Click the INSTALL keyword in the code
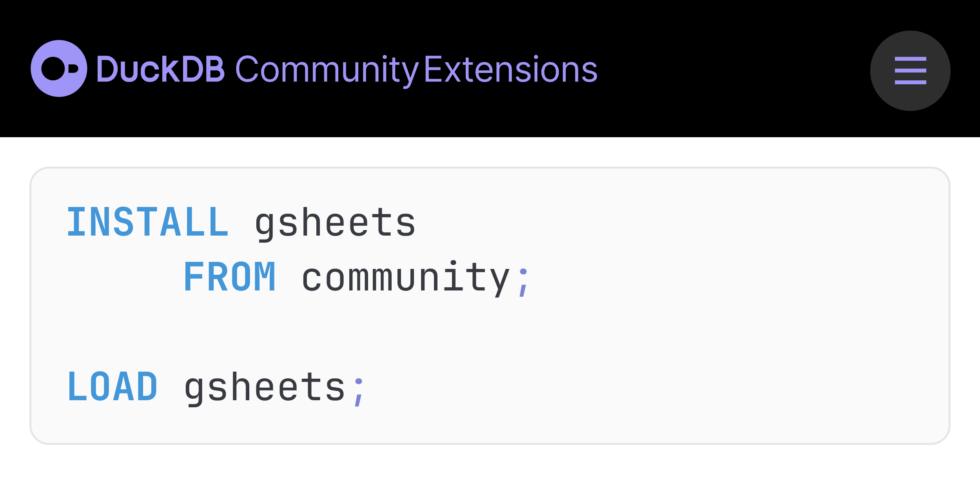980x490 pixels. coord(148,222)
